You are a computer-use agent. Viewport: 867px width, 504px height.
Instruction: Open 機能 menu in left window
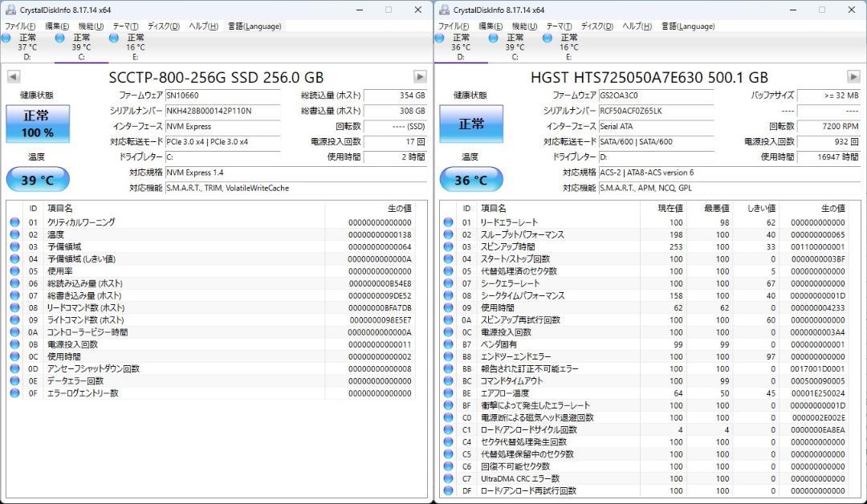[x=92, y=26]
